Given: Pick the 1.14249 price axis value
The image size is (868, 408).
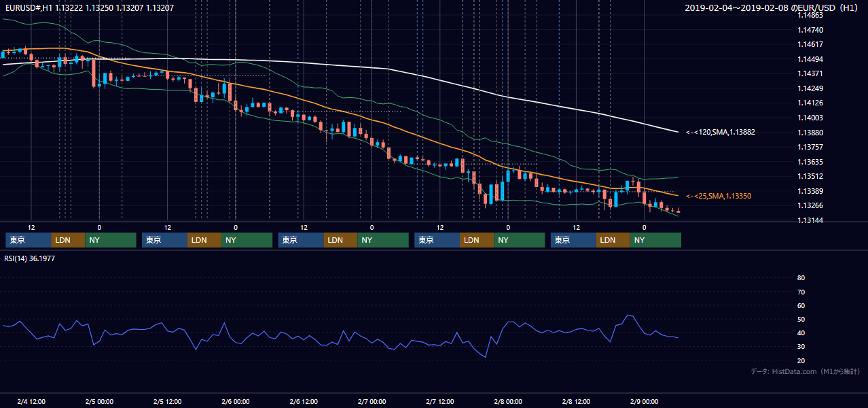Looking at the screenshot, I should (810, 88).
